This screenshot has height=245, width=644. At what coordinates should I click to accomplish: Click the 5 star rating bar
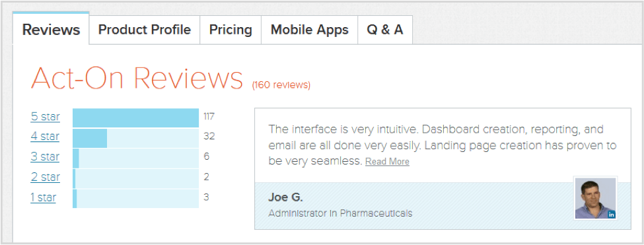(x=135, y=118)
